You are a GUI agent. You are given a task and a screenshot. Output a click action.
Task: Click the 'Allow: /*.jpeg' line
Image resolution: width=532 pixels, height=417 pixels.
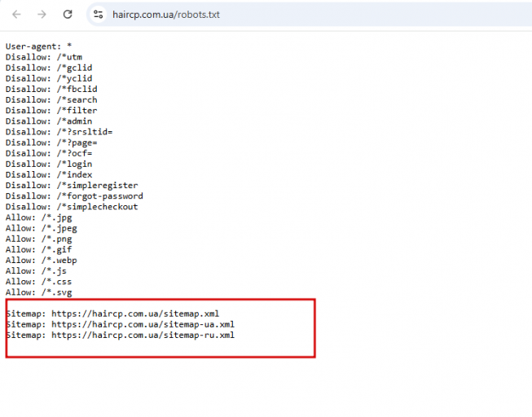[41, 228]
